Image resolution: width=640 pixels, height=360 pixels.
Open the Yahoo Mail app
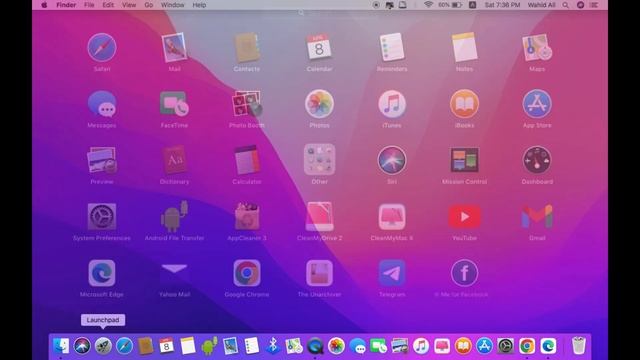click(174, 269)
